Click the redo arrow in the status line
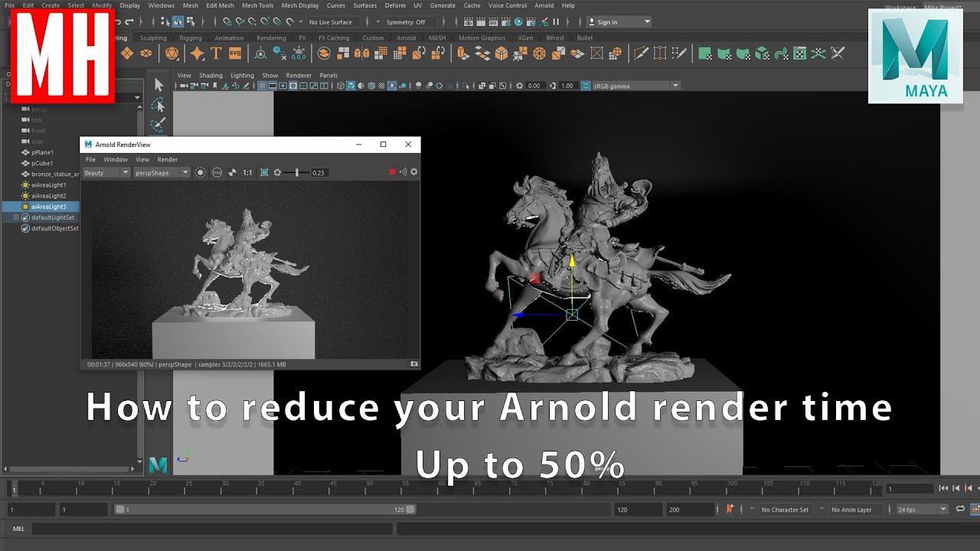Viewport: 980px width, 551px height. pyautogui.click(x=129, y=22)
